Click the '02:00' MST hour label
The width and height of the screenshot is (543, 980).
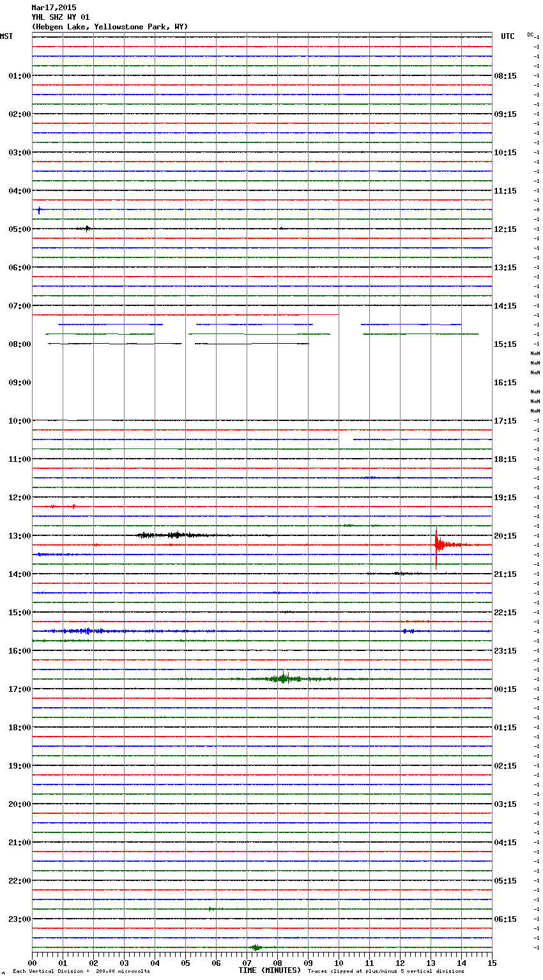19,114
